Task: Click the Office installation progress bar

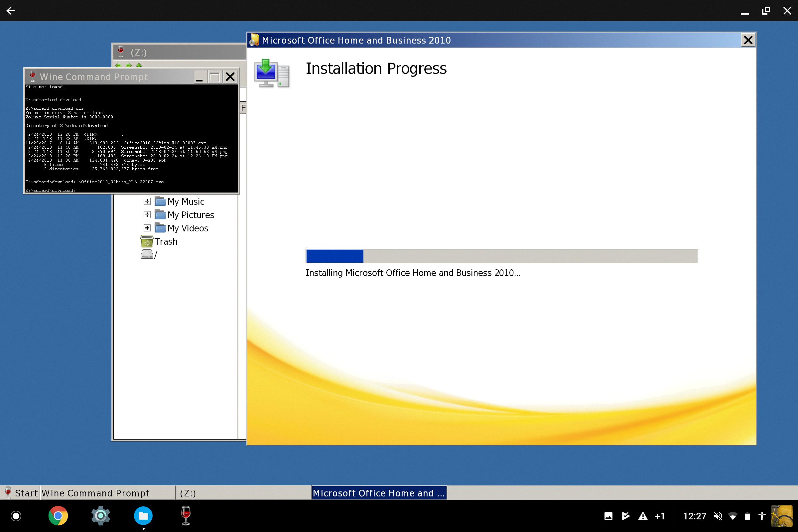Action: pyautogui.click(x=501, y=256)
